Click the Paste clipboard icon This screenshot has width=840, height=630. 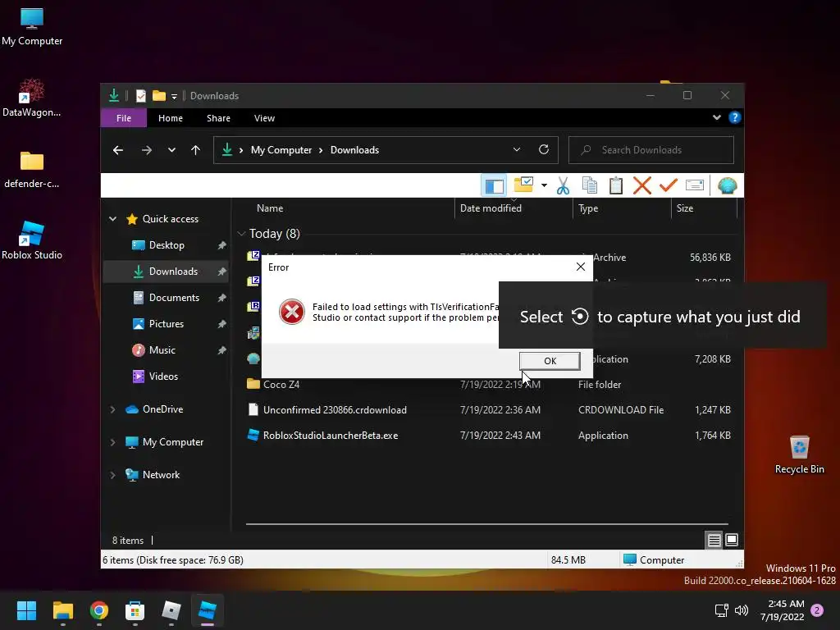615,185
